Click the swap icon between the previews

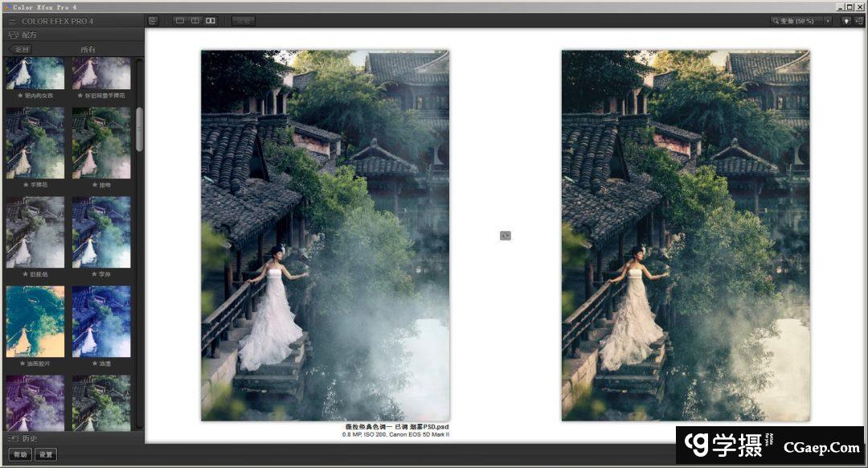pos(505,236)
